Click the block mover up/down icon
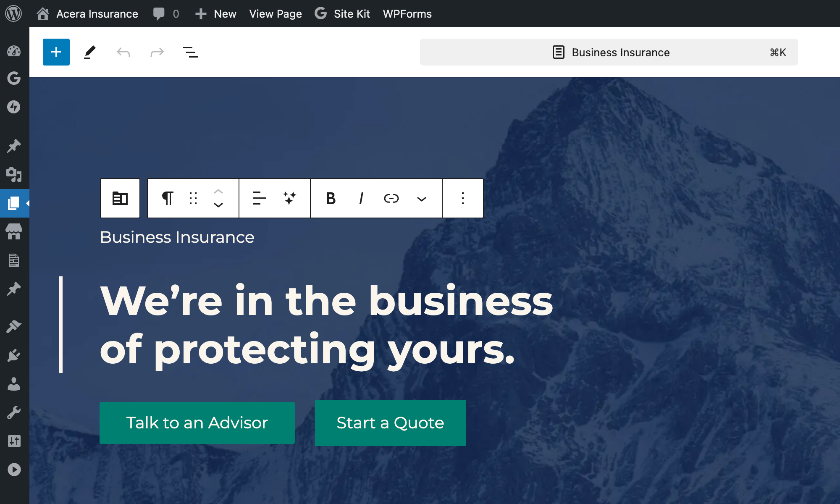Image resolution: width=840 pixels, height=504 pixels. (218, 198)
